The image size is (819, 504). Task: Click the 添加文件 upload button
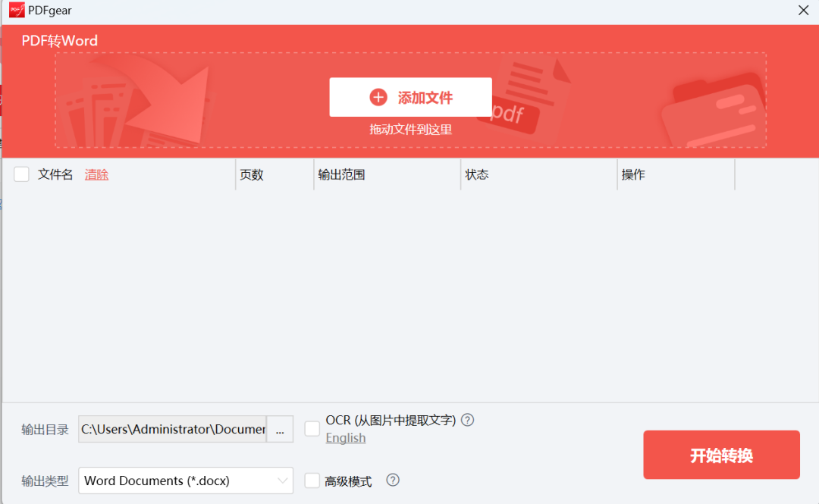[x=409, y=96]
